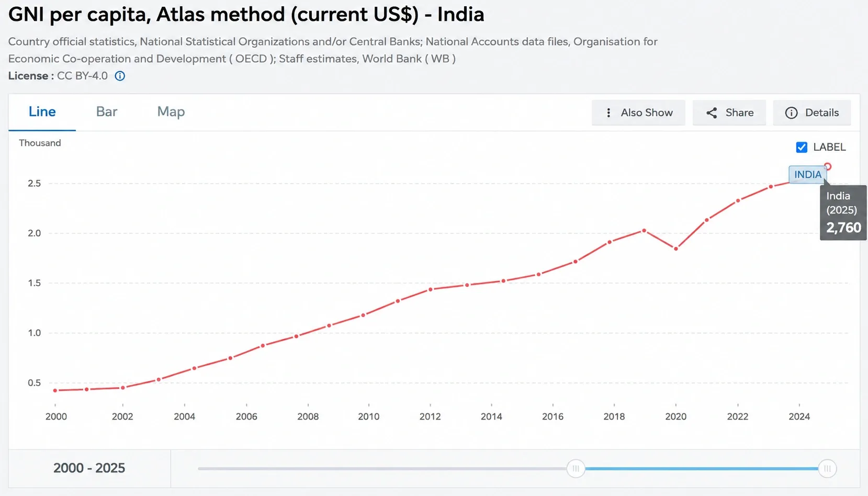Click the CC BY-4.0 license text
This screenshot has height=496, width=868.
point(82,76)
